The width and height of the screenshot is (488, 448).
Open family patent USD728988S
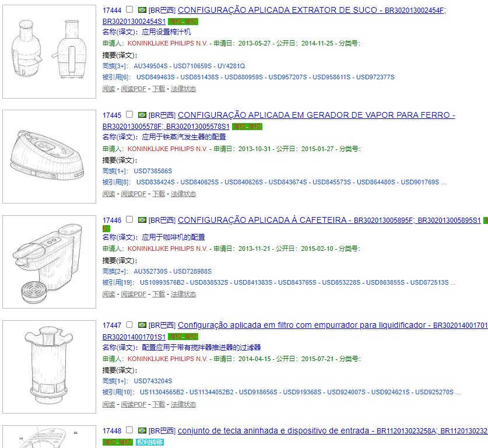point(192,271)
